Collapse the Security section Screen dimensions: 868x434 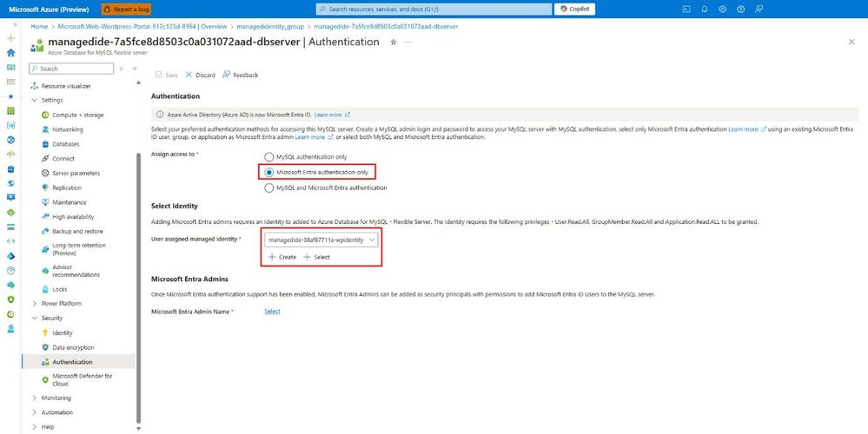coord(35,318)
